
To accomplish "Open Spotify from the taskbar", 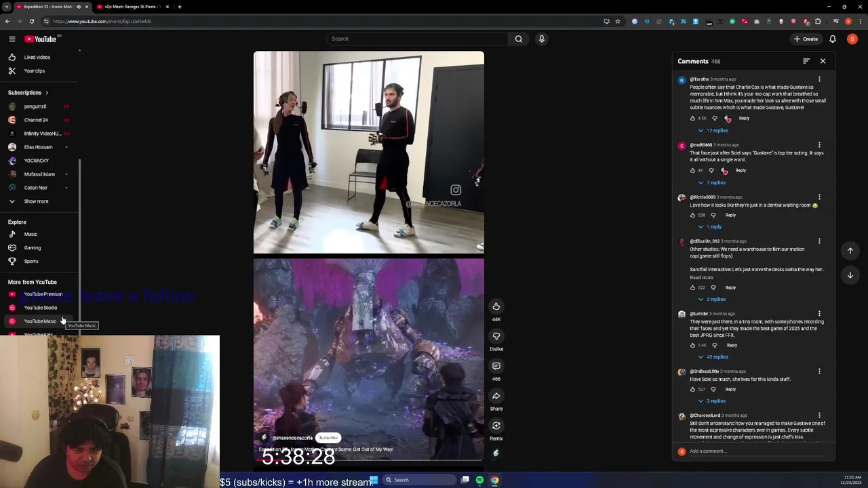I will click(479, 480).
